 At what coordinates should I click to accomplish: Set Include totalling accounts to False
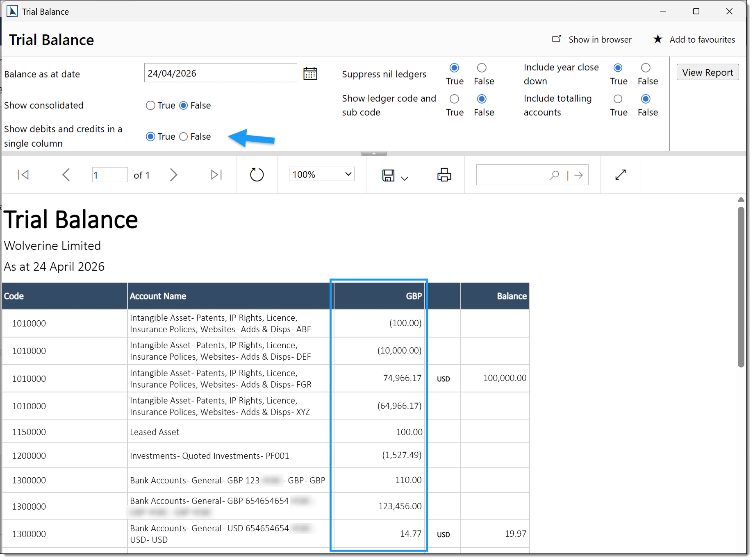pos(646,99)
